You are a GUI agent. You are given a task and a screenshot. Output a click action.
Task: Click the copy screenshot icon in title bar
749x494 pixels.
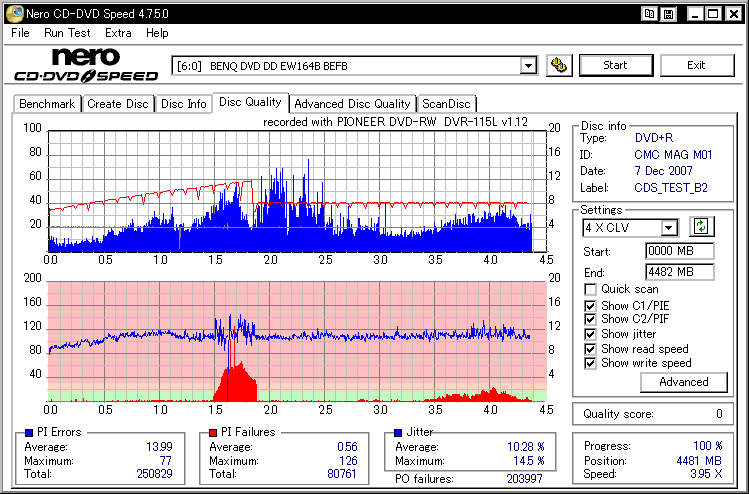tap(650, 13)
